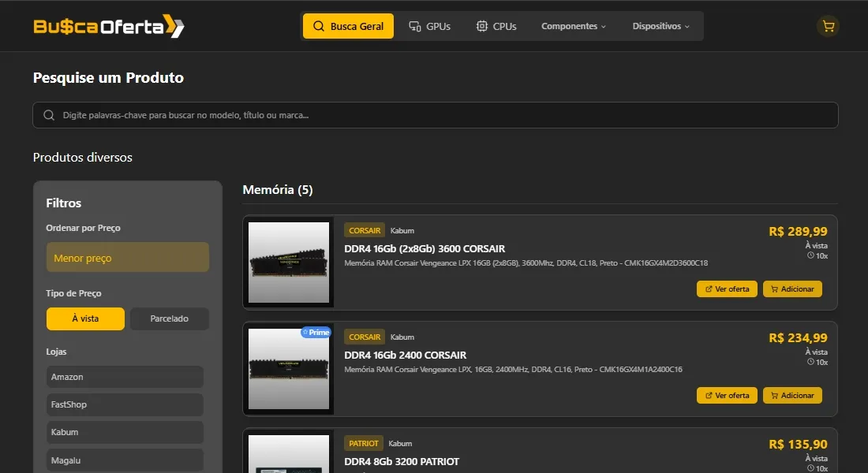Click the BuscaOferta logo

(x=109, y=26)
